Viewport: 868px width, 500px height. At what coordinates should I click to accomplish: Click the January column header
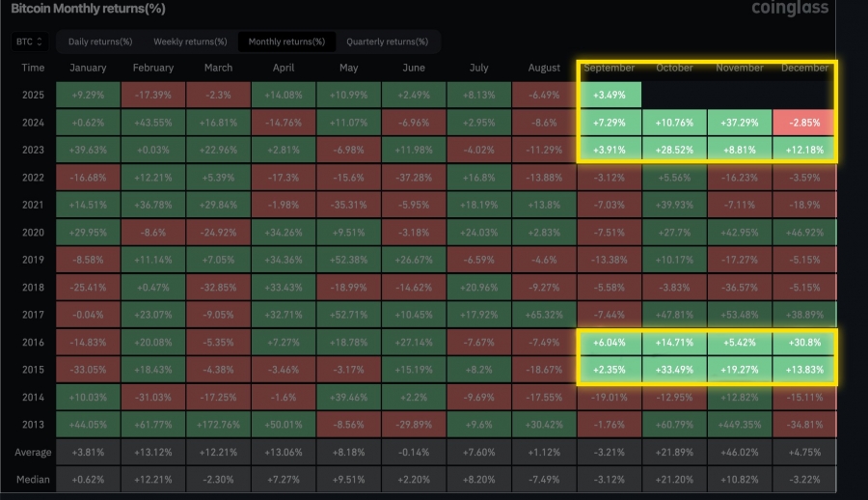(88, 69)
